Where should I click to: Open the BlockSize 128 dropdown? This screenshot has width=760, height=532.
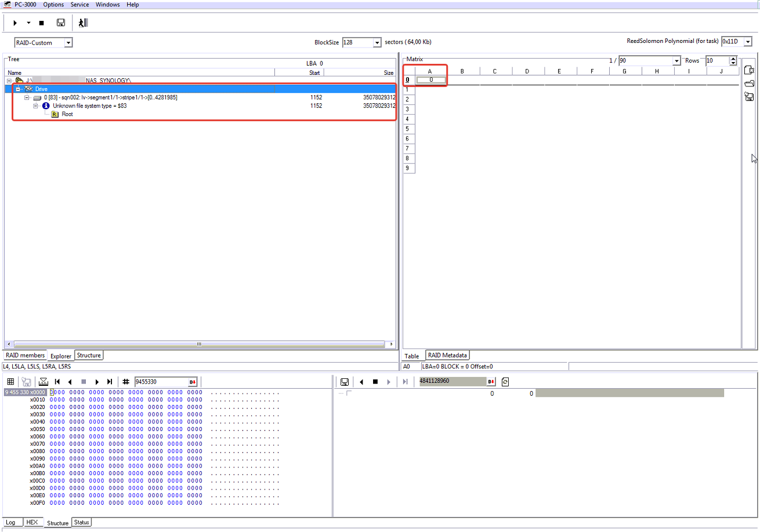[x=377, y=42]
